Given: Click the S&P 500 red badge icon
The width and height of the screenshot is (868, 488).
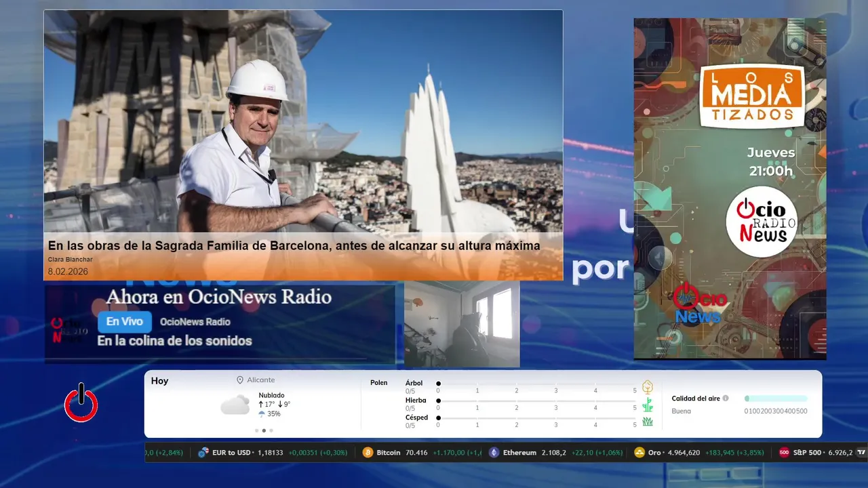Looking at the screenshot, I should [x=784, y=453].
